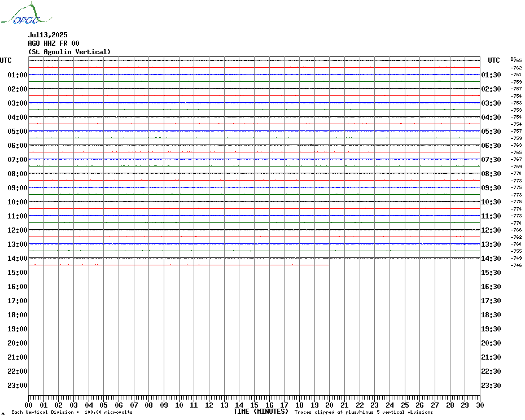The width and height of the screenshot is (525, 420).
Task: Click the 12:30 half-hour label
Action: click(491, 230)
